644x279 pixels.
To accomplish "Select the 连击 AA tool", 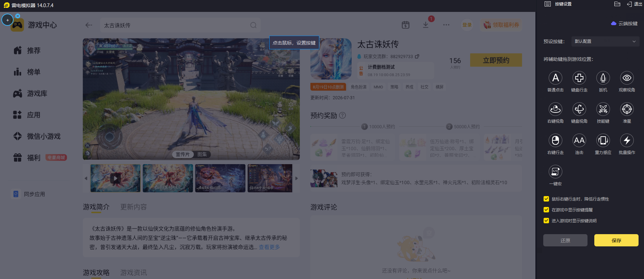I will (x=579, y=141).
